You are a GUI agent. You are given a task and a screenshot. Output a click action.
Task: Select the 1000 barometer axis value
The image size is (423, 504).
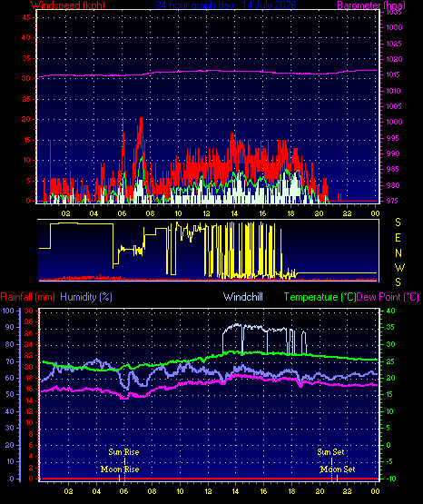pos(394,122)
